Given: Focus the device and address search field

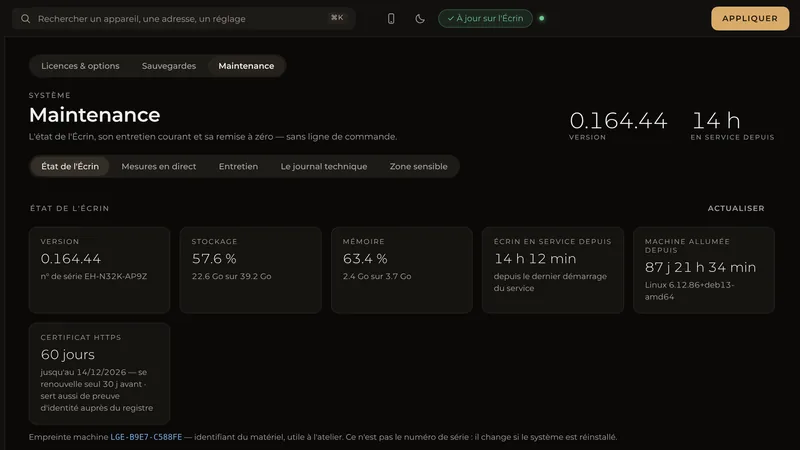Looking at the screenshot, I should [184, 18].
